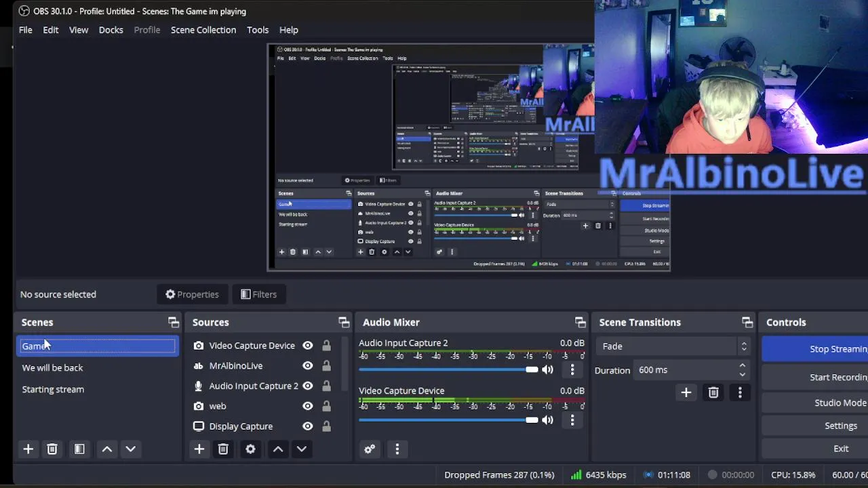Viewport: 868px width, 488px height.
Task: Toggle lock on Audio Input Capture 2 source
Action: tap(326, 386)
